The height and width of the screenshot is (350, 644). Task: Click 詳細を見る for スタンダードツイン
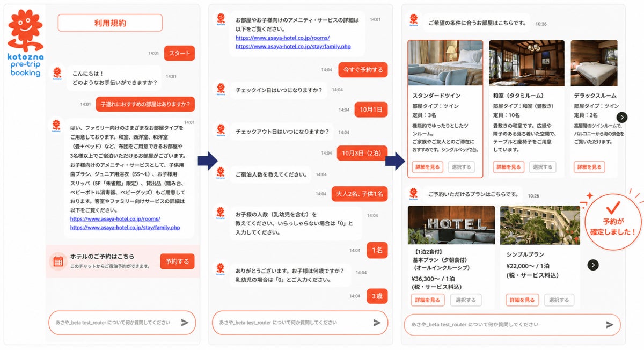(427, 167)
